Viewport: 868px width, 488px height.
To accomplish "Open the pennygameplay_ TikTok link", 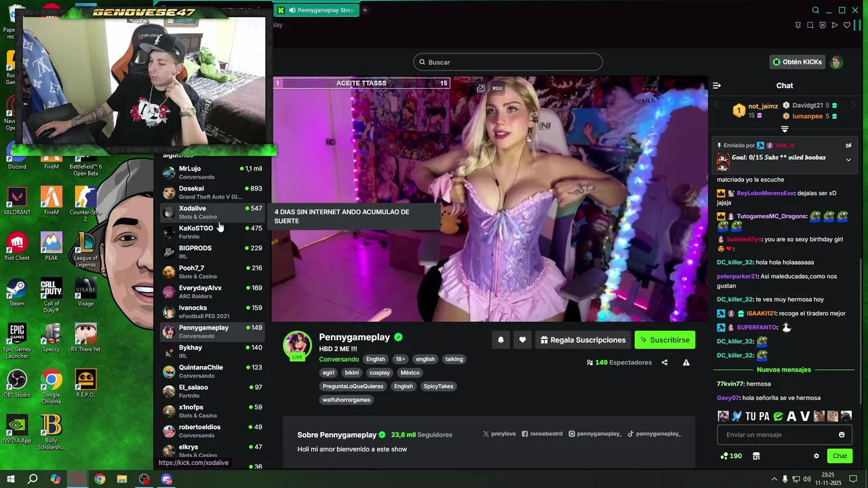I will (x=654, y=434).
